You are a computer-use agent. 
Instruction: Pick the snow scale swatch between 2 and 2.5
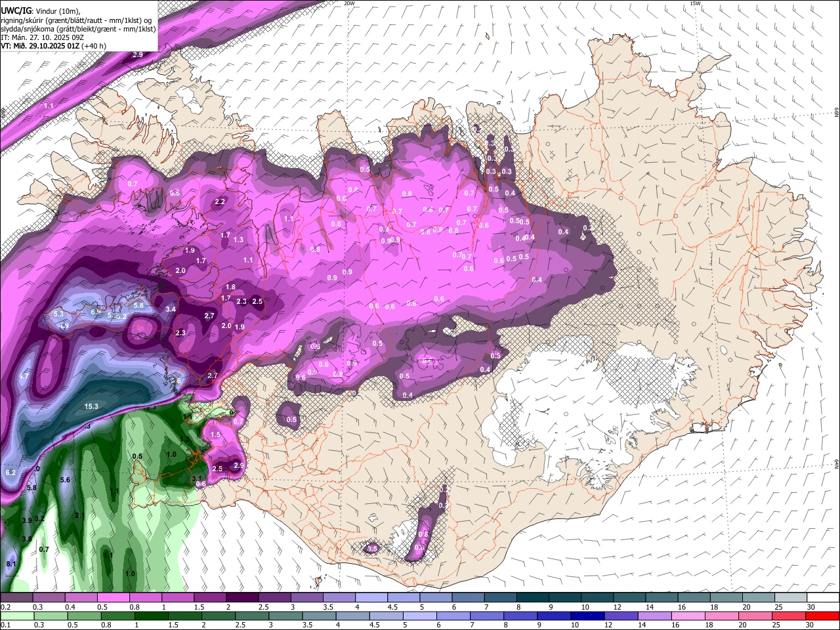point(241,597)
